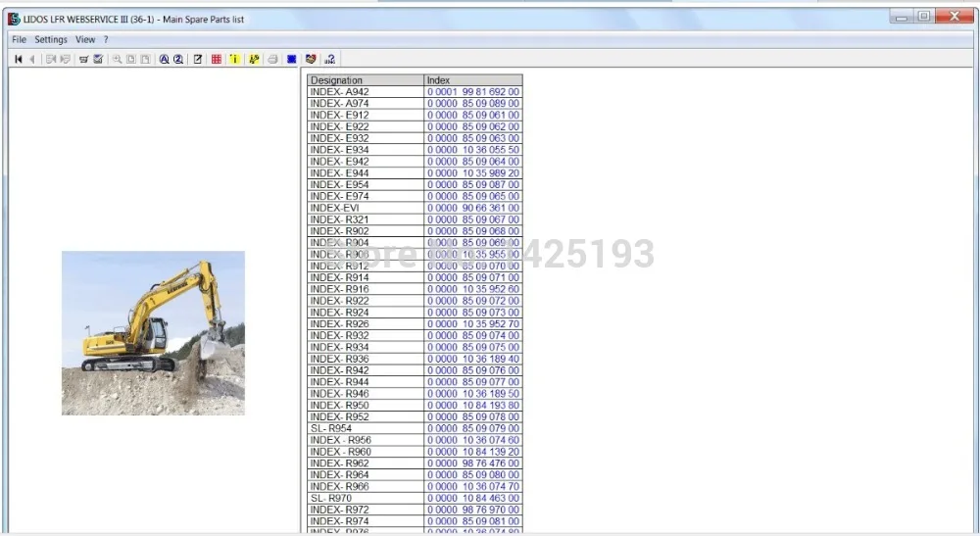Select the INDEX - R956 row

coord(415,440)
